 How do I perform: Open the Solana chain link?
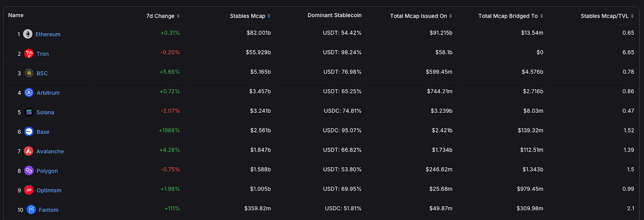pyautogui.click(x=45, y=112)
